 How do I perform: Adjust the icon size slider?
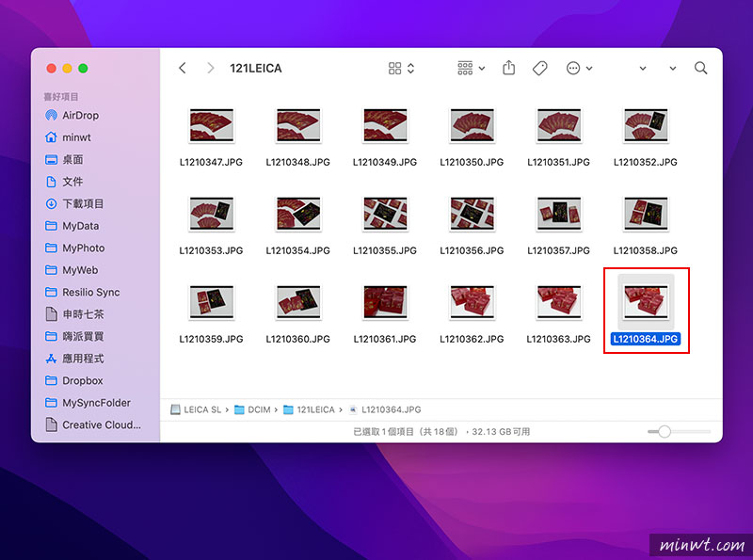[665, 431]
